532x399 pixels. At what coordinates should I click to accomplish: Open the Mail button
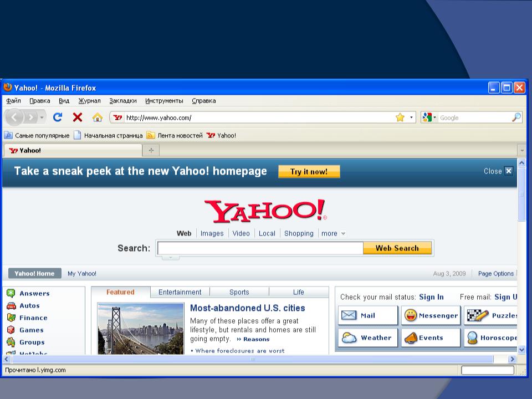pyautogui.click(x=368, y=315)
